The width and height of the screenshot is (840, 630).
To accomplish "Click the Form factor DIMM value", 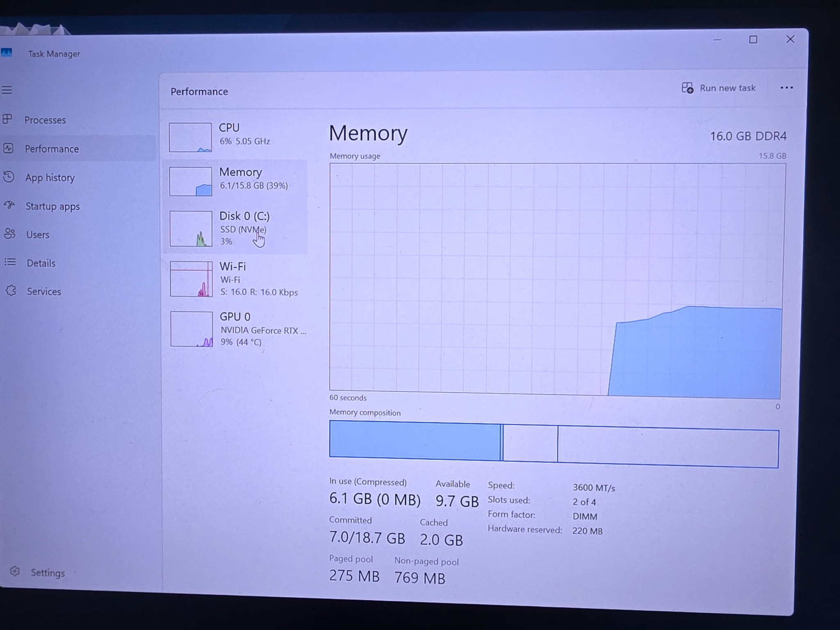I will 585,516.
